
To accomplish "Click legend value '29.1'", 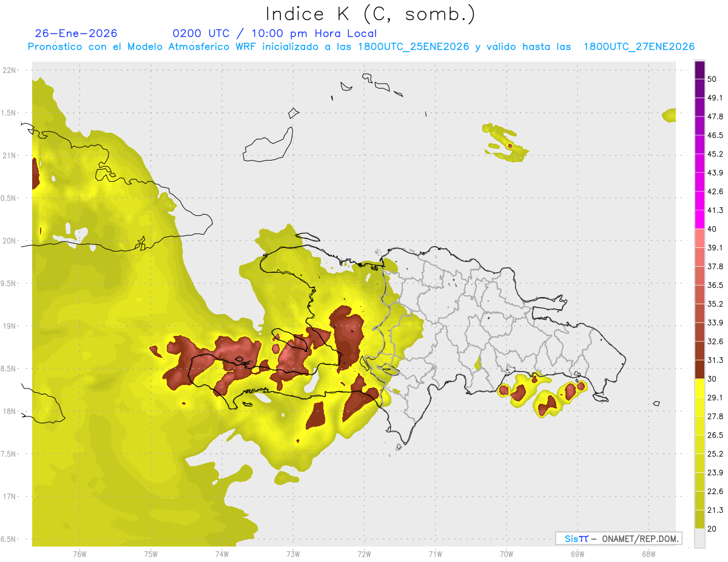I will [715, 397].
